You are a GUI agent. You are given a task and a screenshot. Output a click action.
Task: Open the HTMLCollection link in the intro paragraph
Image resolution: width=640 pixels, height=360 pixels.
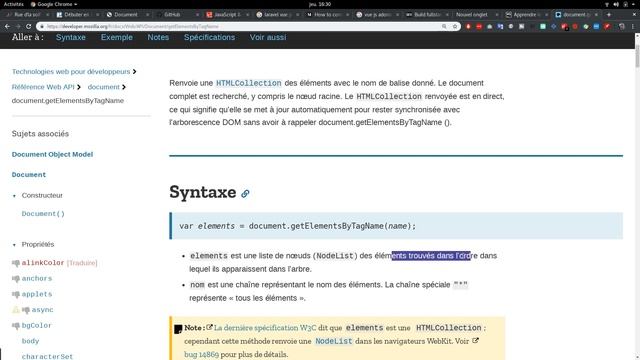tap(249, 83)
